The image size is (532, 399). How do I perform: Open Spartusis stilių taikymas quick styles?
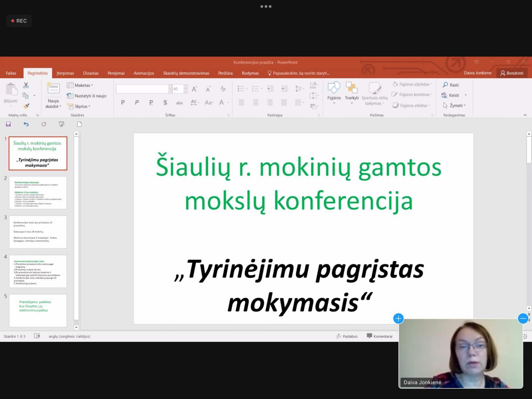pyautogui.click(x=374, y=94)
